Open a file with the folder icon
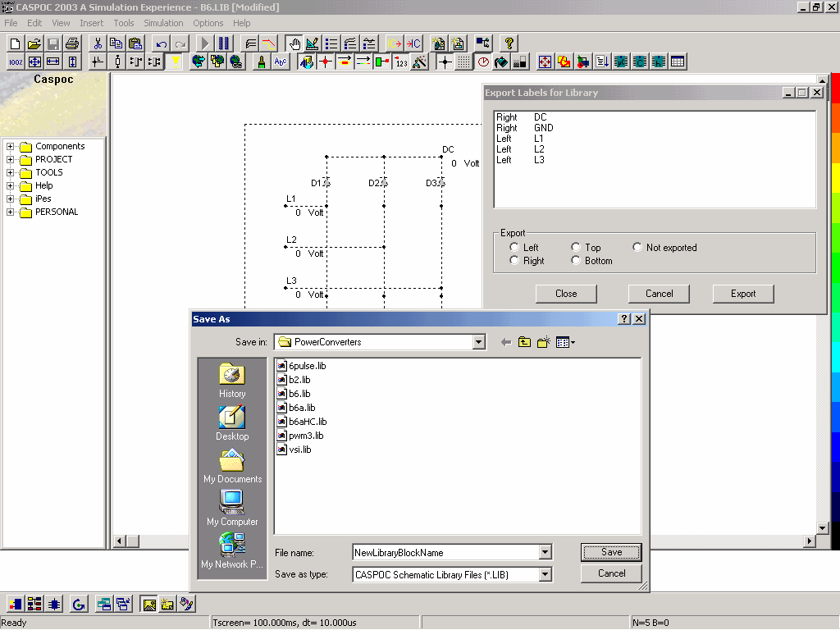The image size is (840, 630). (34, 43)
